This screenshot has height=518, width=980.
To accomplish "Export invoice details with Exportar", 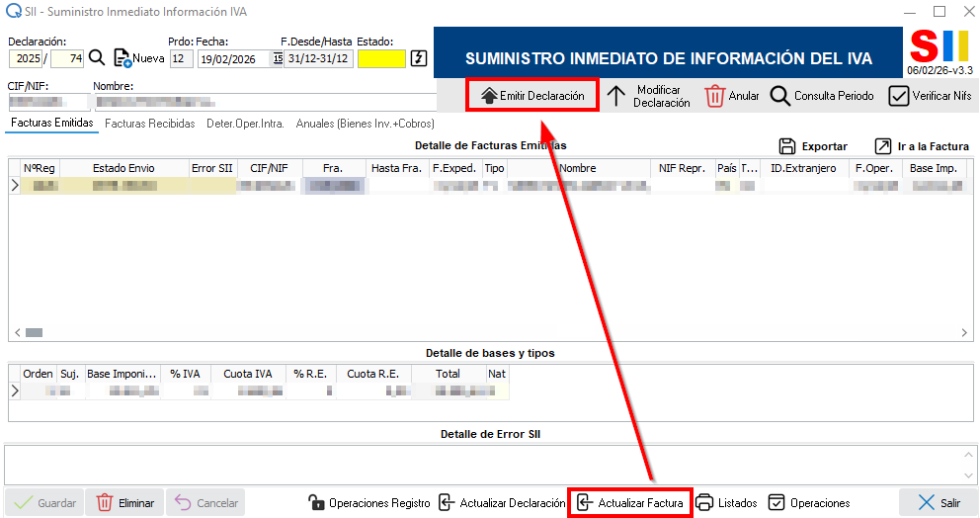I will pos(813,146).
